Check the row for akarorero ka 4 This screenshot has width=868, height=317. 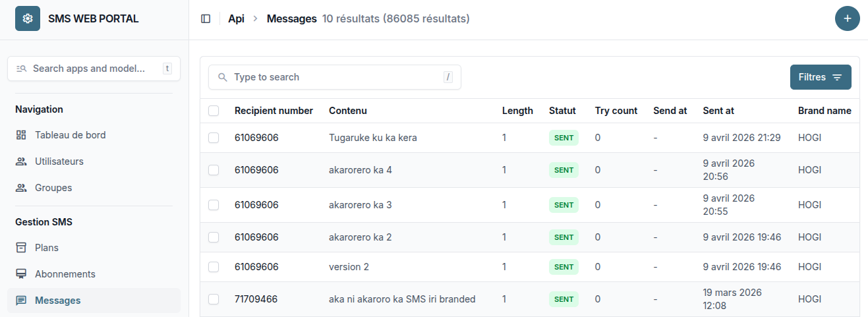(214, 170)
